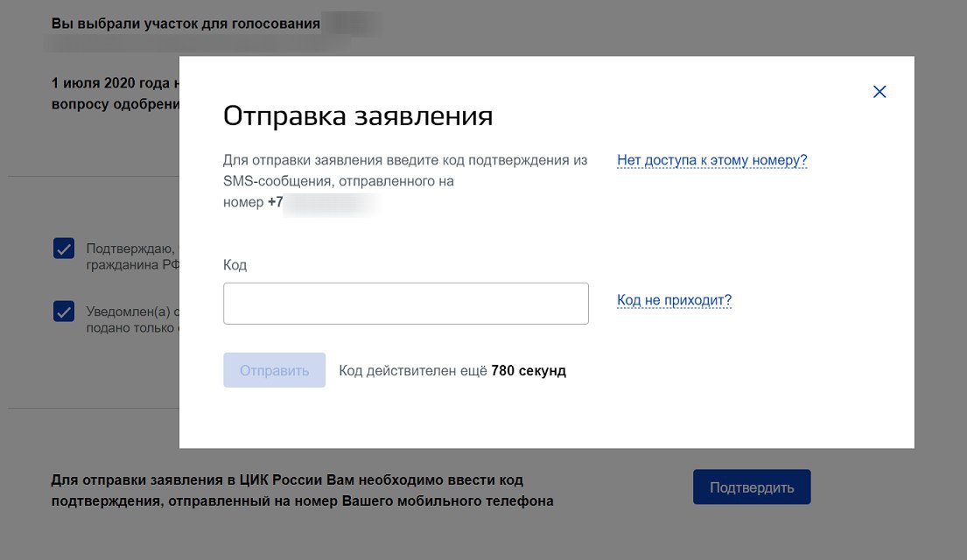Click the '1 июля 2020 года' text
This screenshot has height=560, width=967.
[110, 83]
